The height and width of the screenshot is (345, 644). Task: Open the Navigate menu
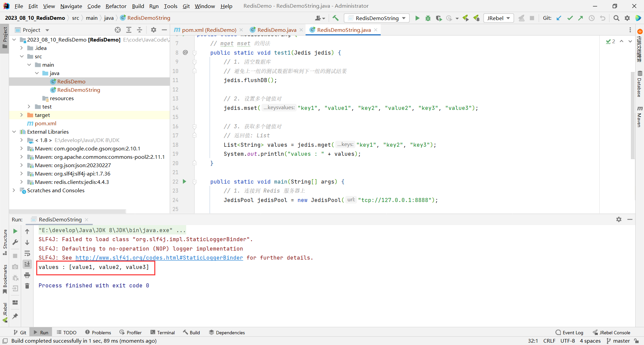[x=71, y=6]
